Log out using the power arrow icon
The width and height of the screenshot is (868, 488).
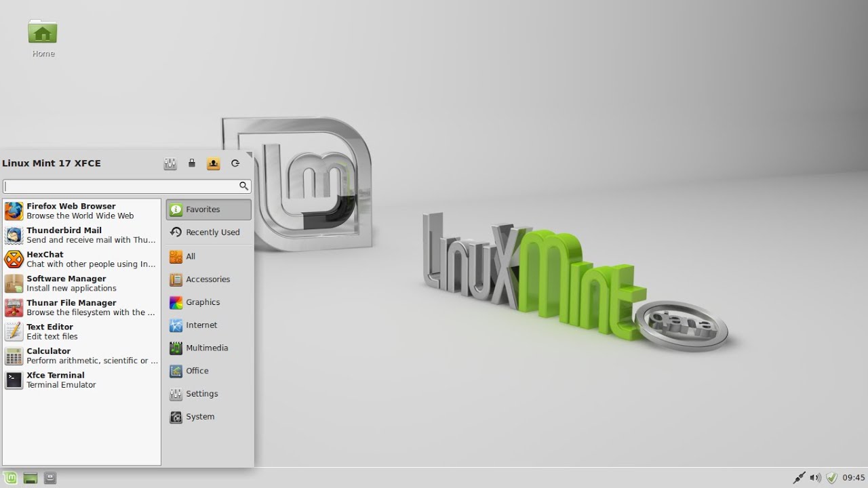[x=235, y=163]
